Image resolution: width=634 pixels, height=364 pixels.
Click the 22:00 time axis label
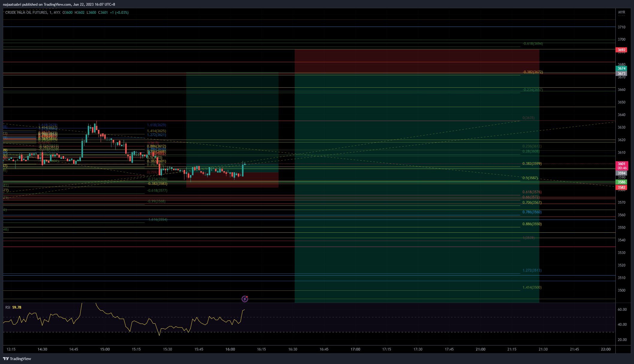coord(606,349)
